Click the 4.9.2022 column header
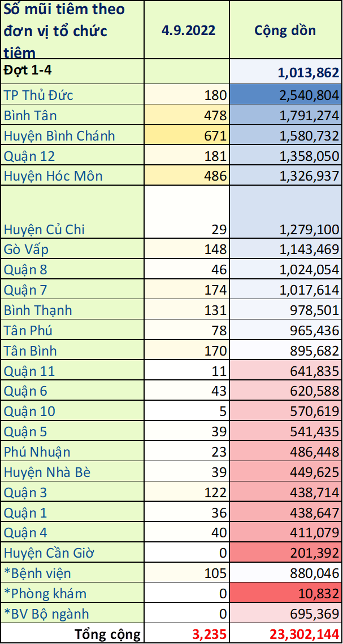Screen dimensions: 343x644 coord(187,30)
